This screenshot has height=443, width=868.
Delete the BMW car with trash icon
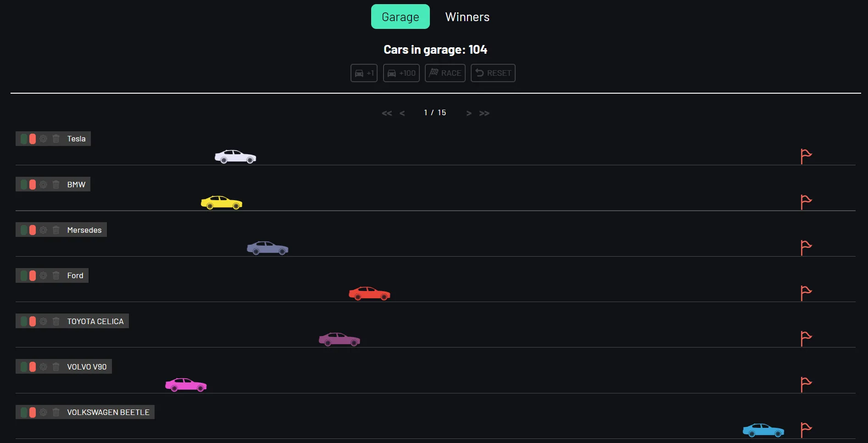pyautogui.click(x=56, y=185)
